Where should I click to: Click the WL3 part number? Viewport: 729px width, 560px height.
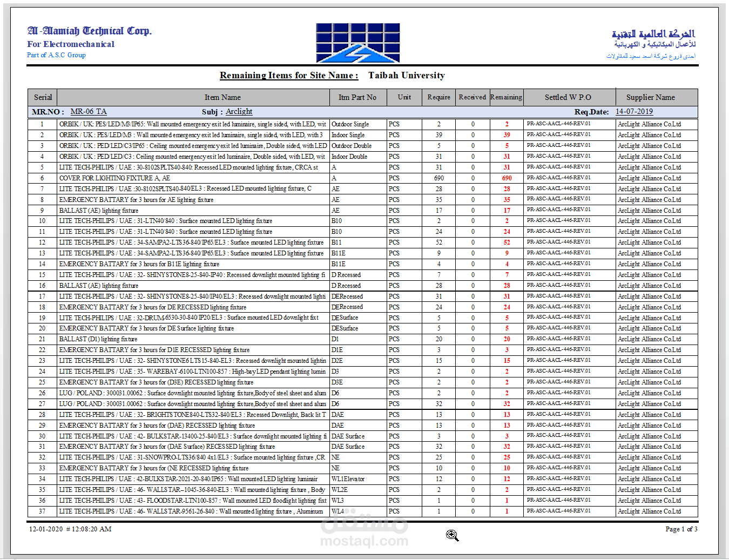[x=337, y=501]
